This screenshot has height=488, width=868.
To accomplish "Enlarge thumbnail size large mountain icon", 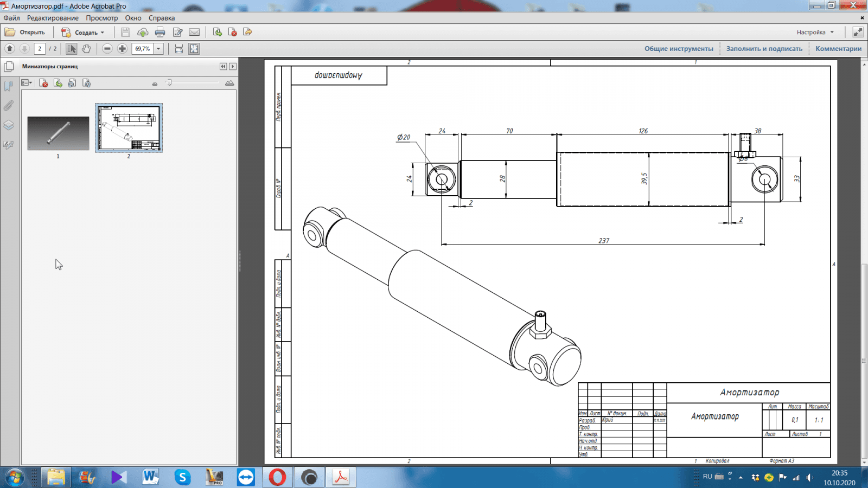I will point(229,83).
